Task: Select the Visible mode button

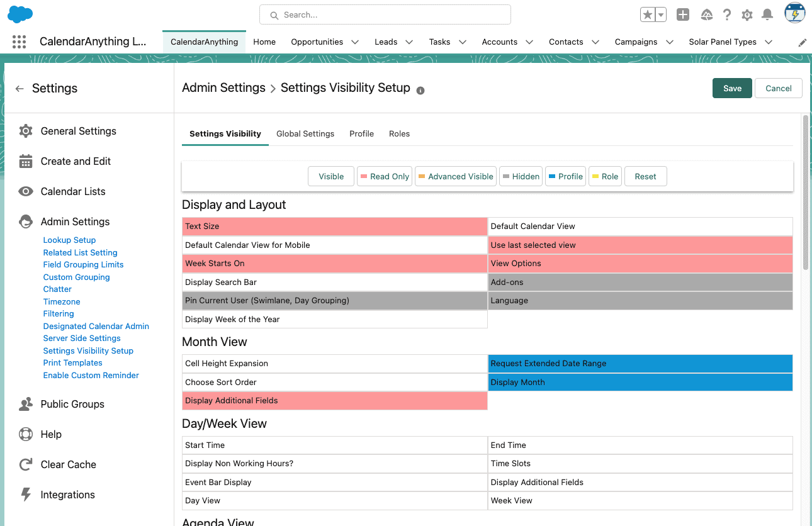Action: coord(331,176)
